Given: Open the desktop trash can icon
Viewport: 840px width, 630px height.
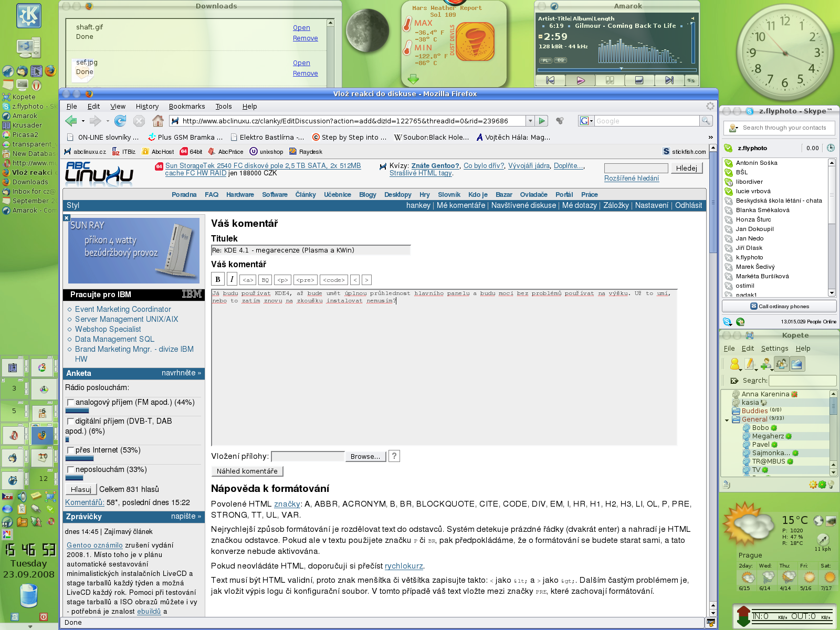Looking at the screenshot, I should [29, 596].
